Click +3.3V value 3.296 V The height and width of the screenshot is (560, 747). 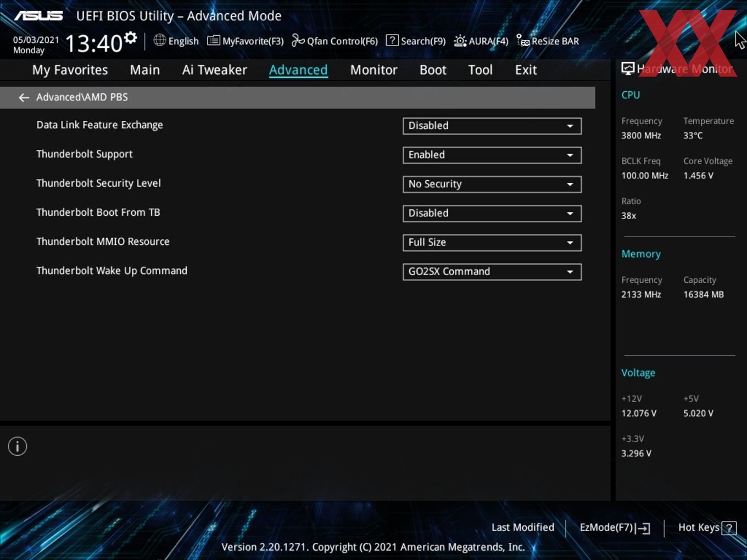[636, 453]
